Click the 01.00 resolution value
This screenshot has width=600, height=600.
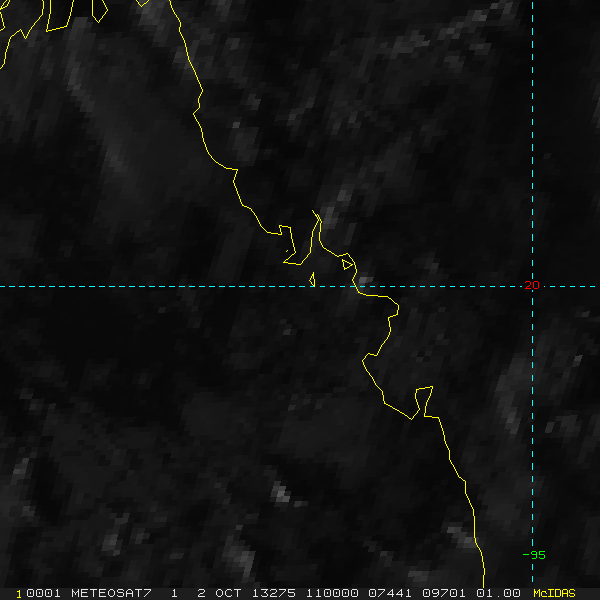498,593
